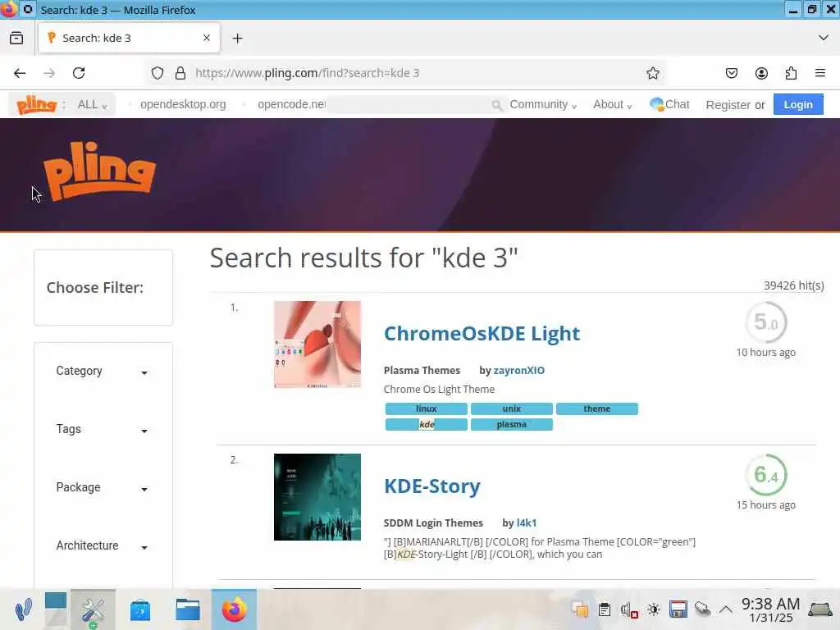
Task: Click the 'SDDM Login Themes' category text
Action: click(x=433, y=523)
